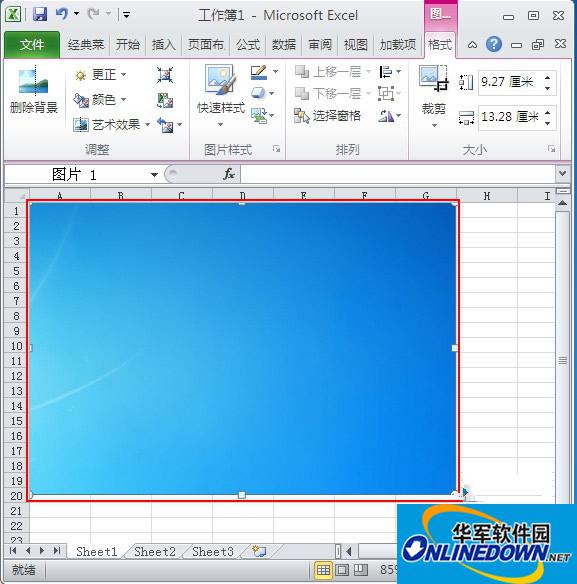Open the Data (数据) tab

pyautogui.click(x=283, y=45)
